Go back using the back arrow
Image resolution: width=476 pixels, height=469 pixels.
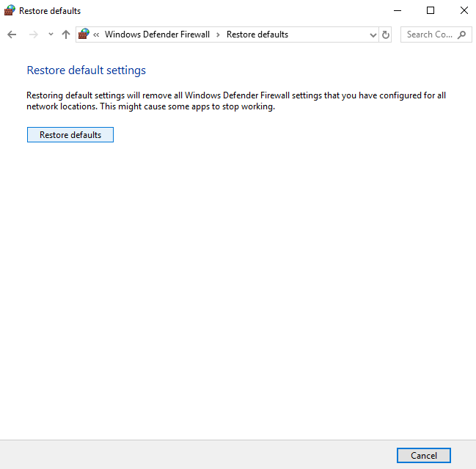(12, 34)
